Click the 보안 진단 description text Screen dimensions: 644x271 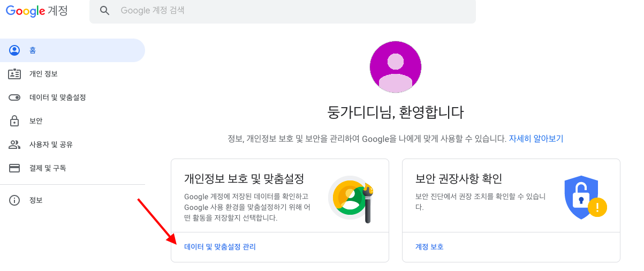[x=480, y=202]
